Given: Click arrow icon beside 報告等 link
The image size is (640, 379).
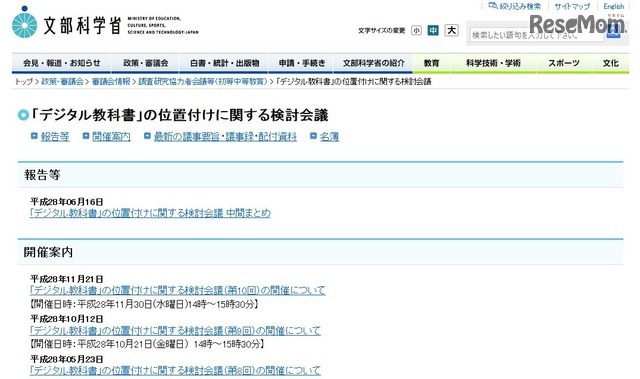Looking at the screenshot, I should coord(34,136).
